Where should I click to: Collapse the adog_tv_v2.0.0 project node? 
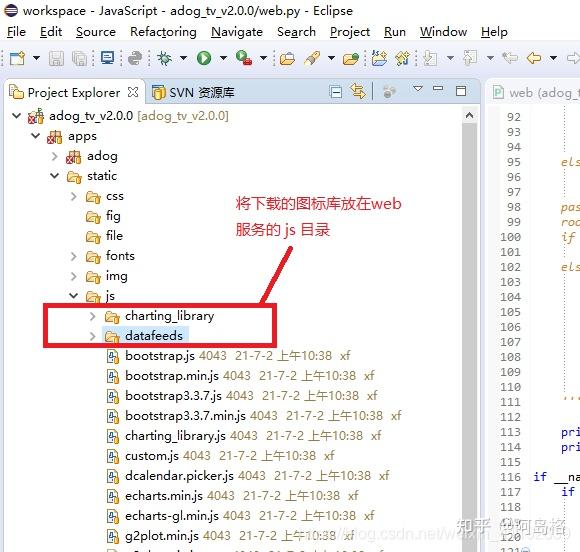pos(16,116)
